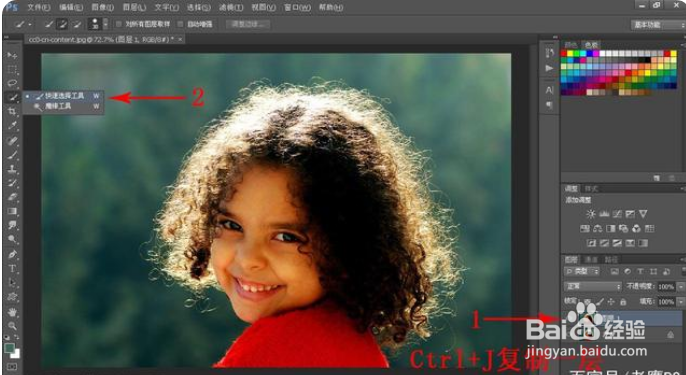Click the New Selection brush mode
Image resolution: width=686 pixels, height=375 pixels.
pos(49,25)
